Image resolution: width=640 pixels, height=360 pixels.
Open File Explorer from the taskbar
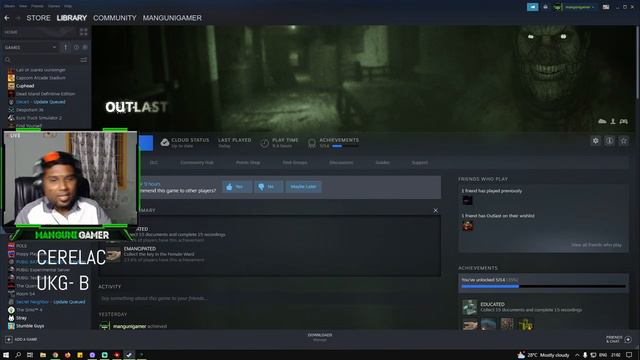point(42,355)
